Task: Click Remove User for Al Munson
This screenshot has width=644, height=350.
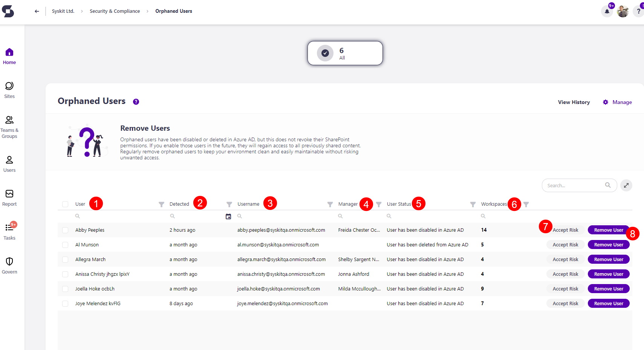Action: coord(608,245)
